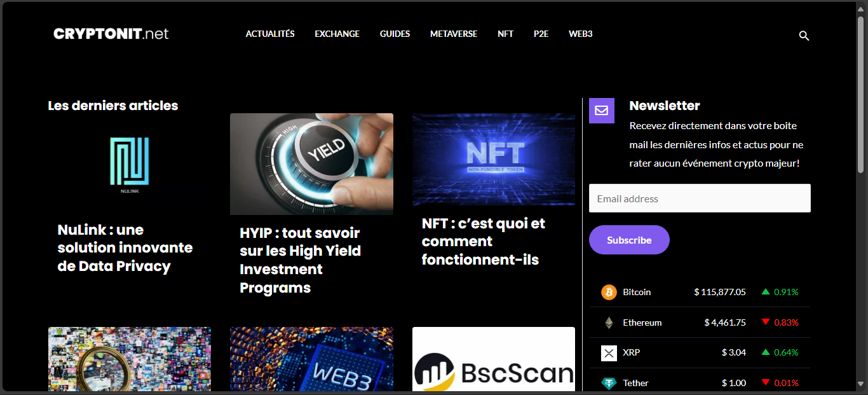The height and width of the screenshot is (395, 868).
Task: Click the red arrow beside Ethereum's percentage
Action: (x=766, y=322)
